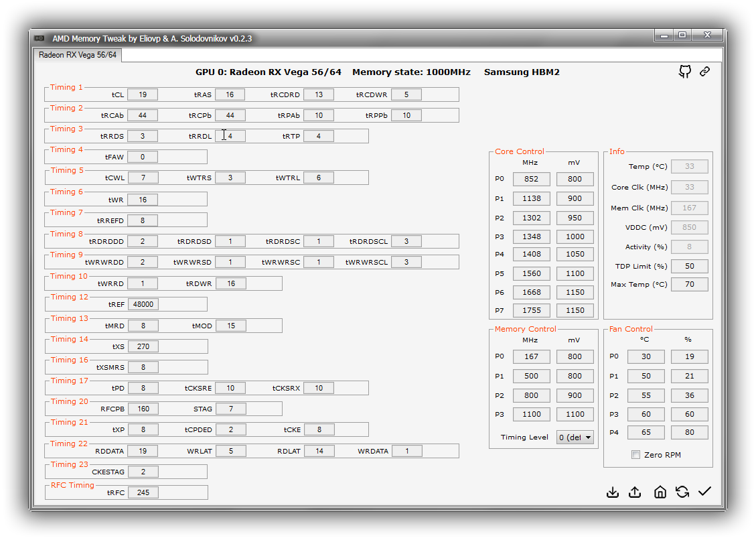Click Memory Control P2 mV field 900
Viewport: 756px width, 540px height.
click(x=575, y=395)
